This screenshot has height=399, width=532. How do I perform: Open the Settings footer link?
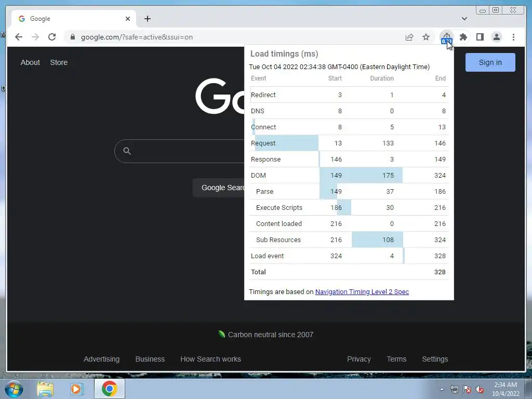coord(435,359)
